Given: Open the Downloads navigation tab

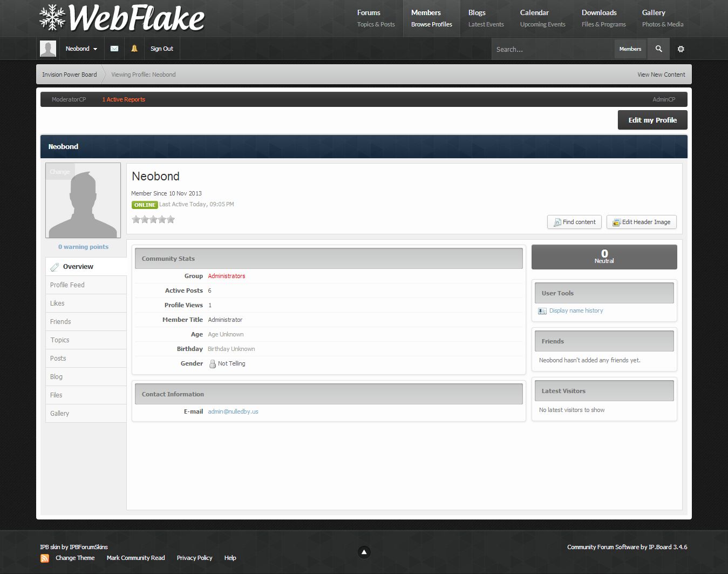Looking at the screenshot, I should point(603,18).
